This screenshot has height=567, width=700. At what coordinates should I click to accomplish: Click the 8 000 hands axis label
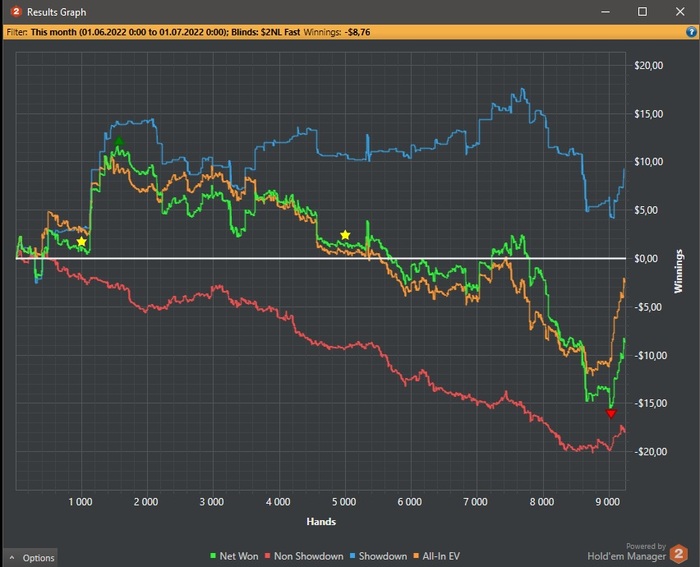coord(542,502)
